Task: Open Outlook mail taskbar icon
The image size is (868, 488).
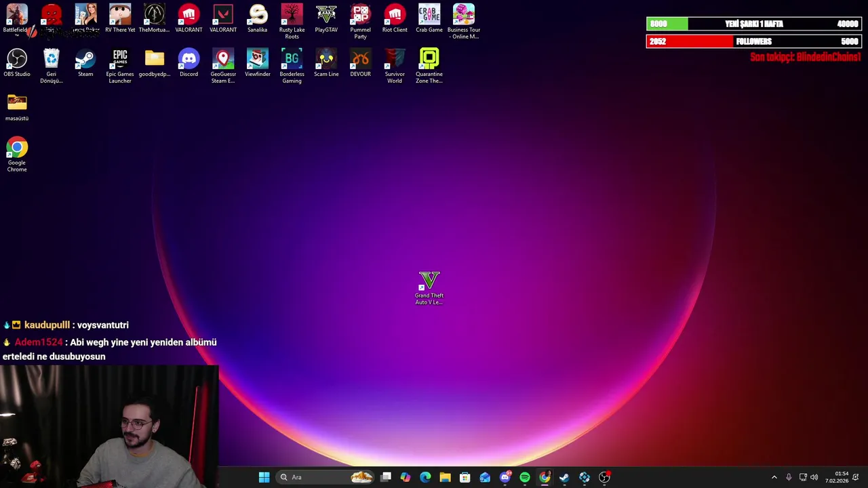Action: (485, 477)
